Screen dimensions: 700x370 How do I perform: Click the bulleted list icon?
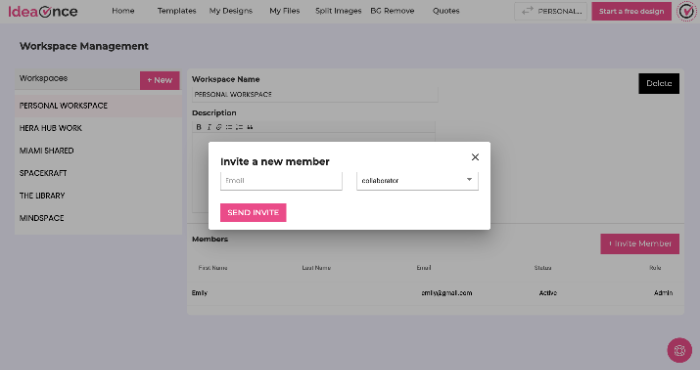click(x=229, y=127)
